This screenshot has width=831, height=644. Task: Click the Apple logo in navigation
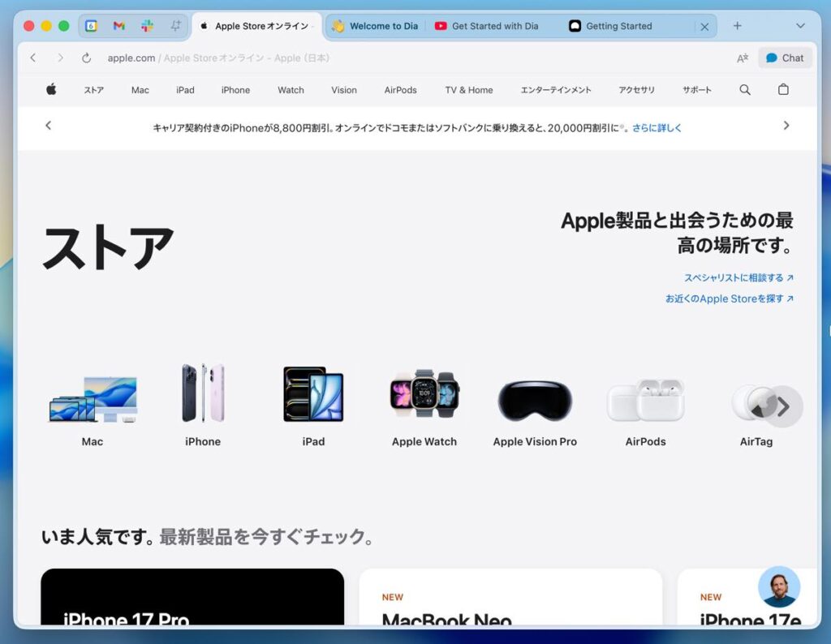(x=51, y=90)
